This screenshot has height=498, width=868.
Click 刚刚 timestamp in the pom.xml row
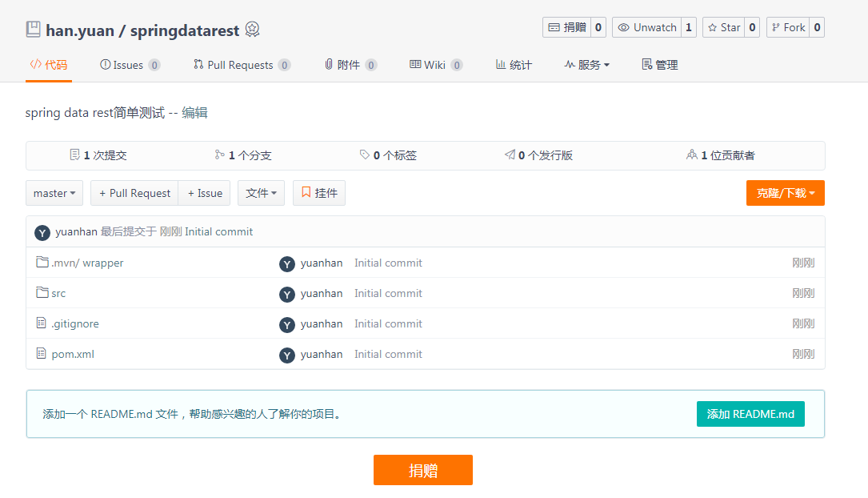pyautogui.click(x=803, y=355)
